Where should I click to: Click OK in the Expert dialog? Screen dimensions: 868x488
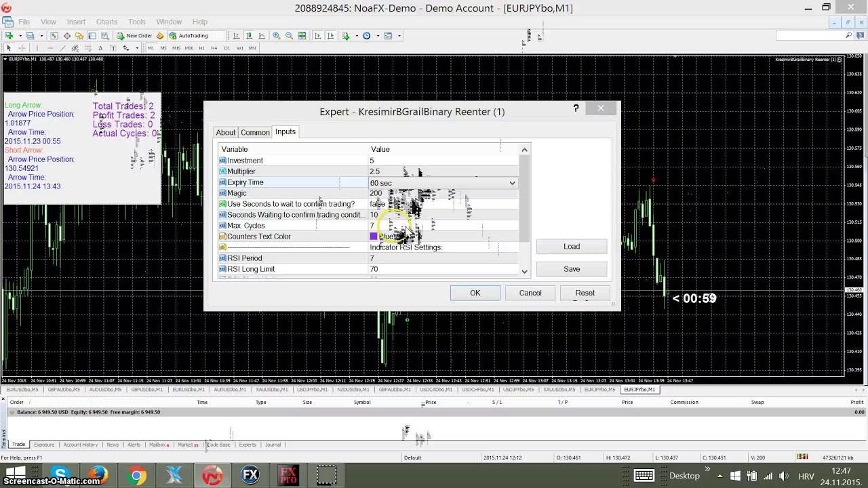[x=475, y=293]
